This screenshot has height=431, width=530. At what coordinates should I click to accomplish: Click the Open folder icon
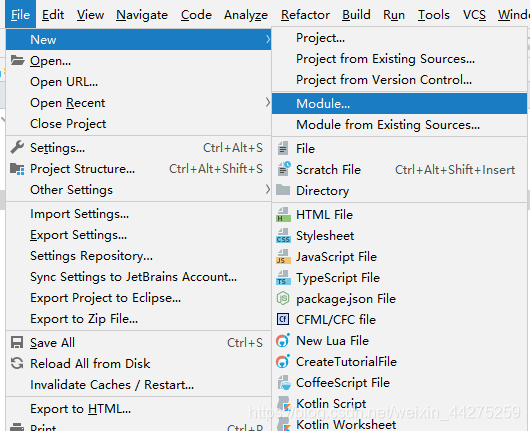17,61
